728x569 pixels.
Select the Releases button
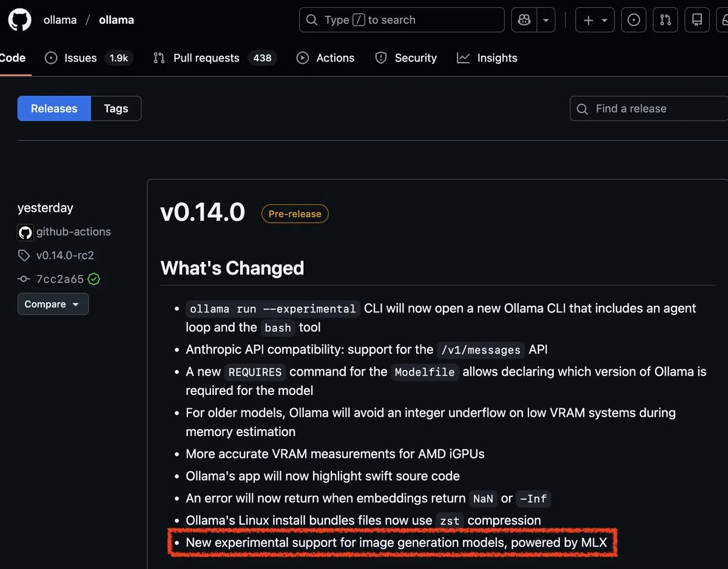[x=54, y=109]
